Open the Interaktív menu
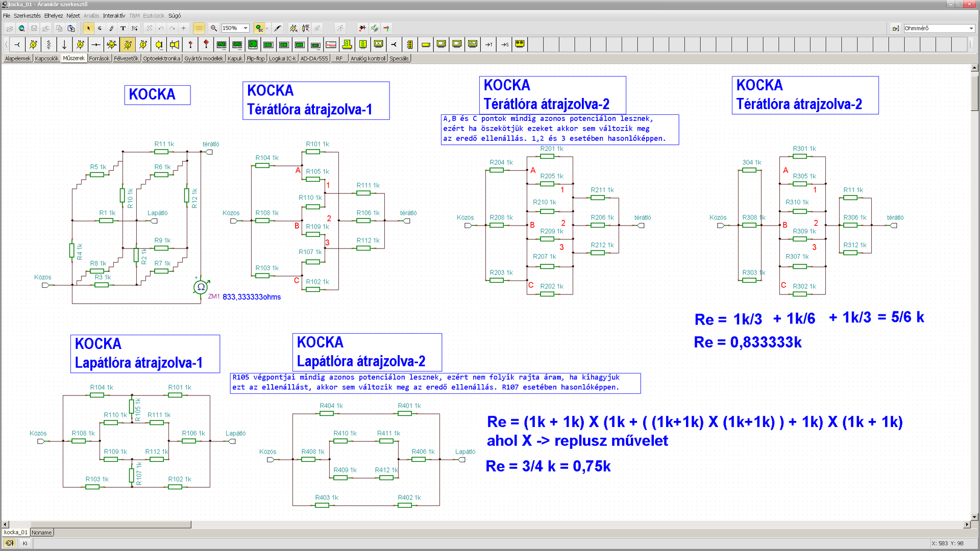 coord(114,16)
